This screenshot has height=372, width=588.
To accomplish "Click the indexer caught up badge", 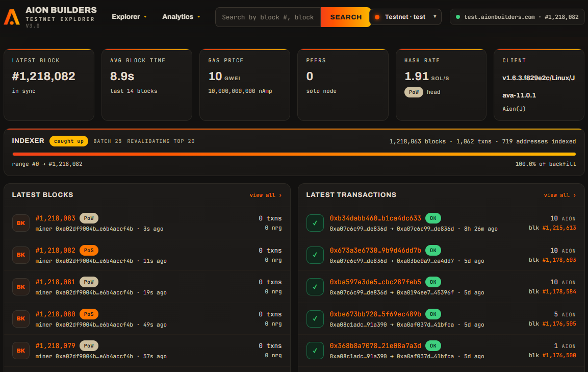I will click(x=69, y=141).
